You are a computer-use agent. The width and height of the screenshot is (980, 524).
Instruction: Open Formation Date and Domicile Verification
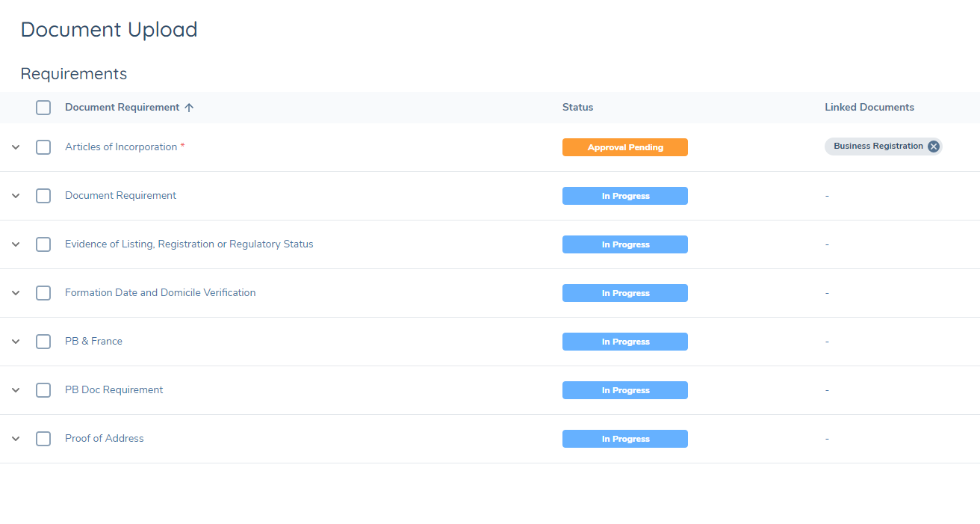(160, 293)
